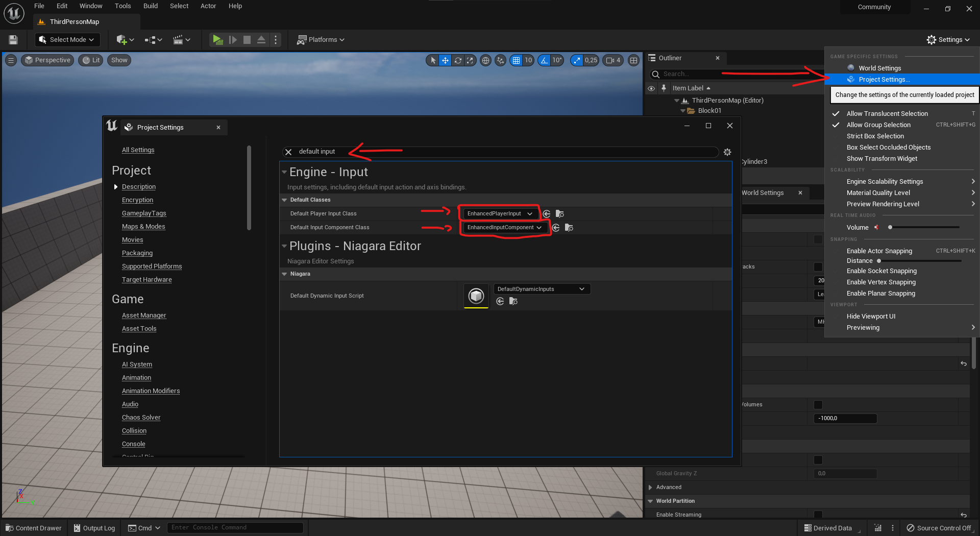Open the Packaging settings category
This screenshot has height=536, width=980.
point(137,253)
